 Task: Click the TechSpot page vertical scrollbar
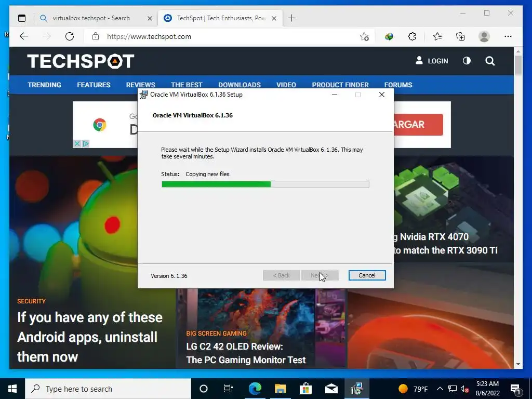pos(518,66)
